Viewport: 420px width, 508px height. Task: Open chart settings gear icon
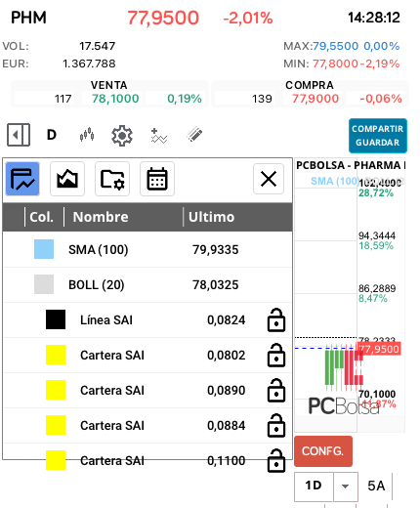point(122,136)
